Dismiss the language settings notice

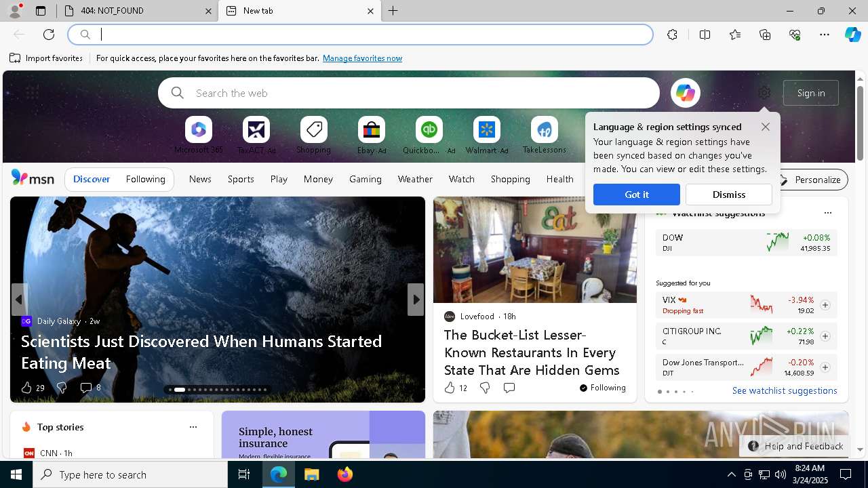[x=729, y=195]
